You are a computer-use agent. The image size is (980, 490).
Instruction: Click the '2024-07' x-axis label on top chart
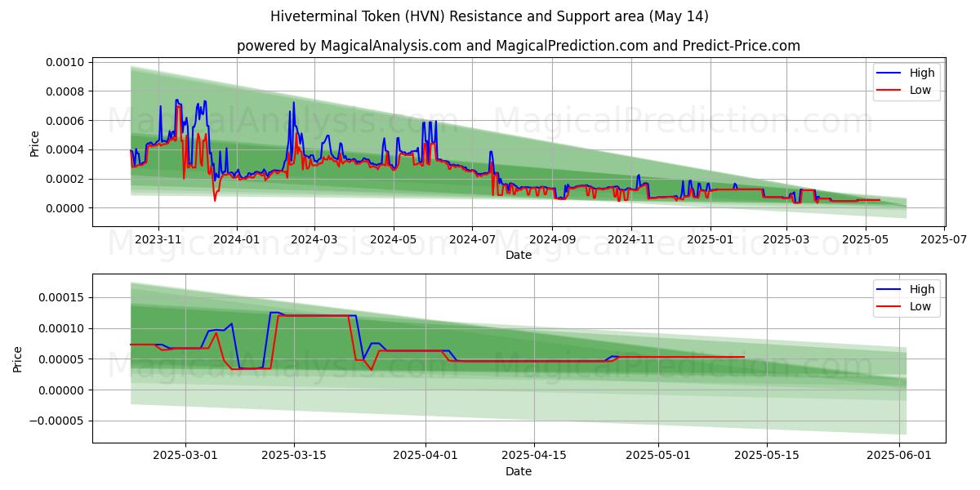(472, 239)
